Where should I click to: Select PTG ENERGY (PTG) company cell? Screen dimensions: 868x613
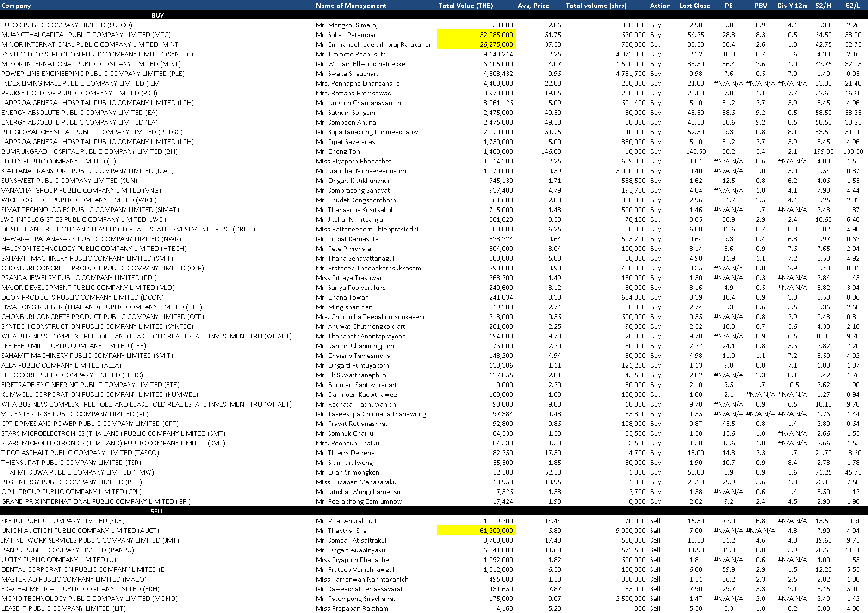click(x=72, y=482)
